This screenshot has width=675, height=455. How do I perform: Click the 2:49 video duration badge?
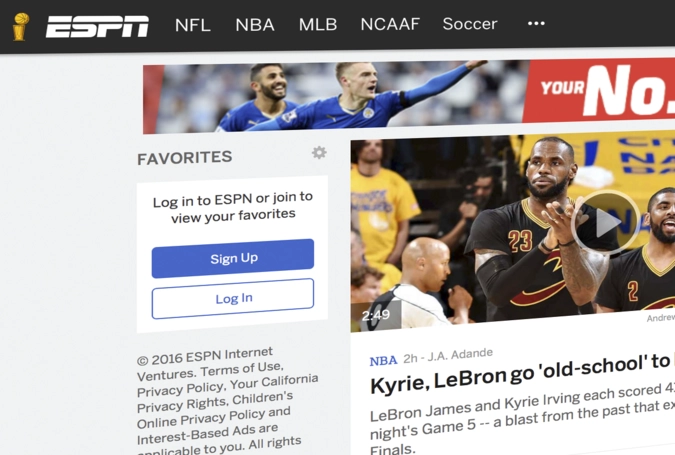[x=376, y=316]
